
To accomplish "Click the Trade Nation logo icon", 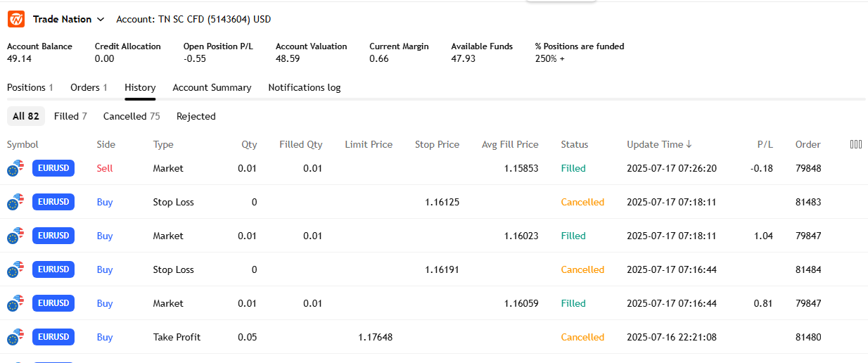I will (16, 20).
